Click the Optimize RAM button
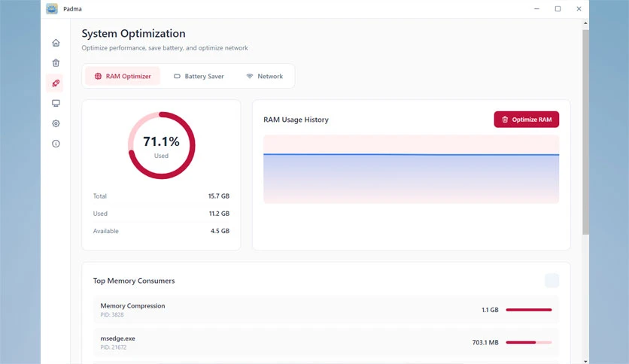Image resolution: width=629 pixels, height=364 pixels. tap(527, 120)
